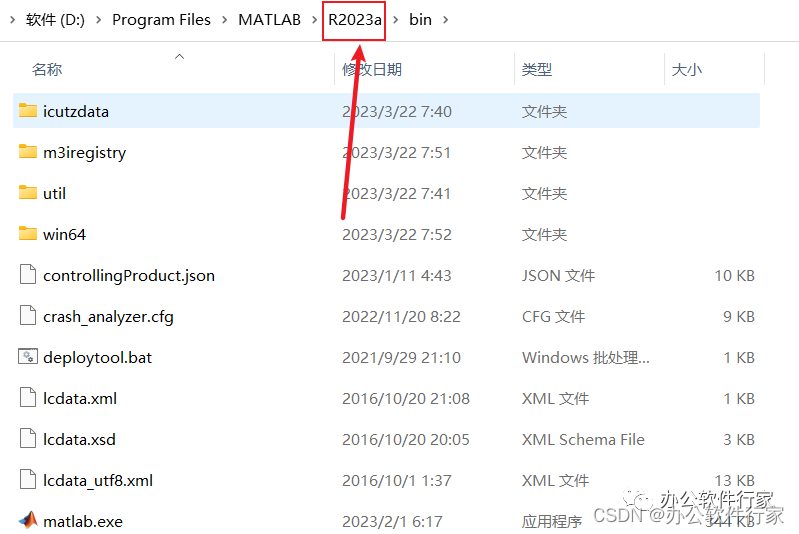
Task: Select the win64 folder icon
Action: click(x=28, y=233)
